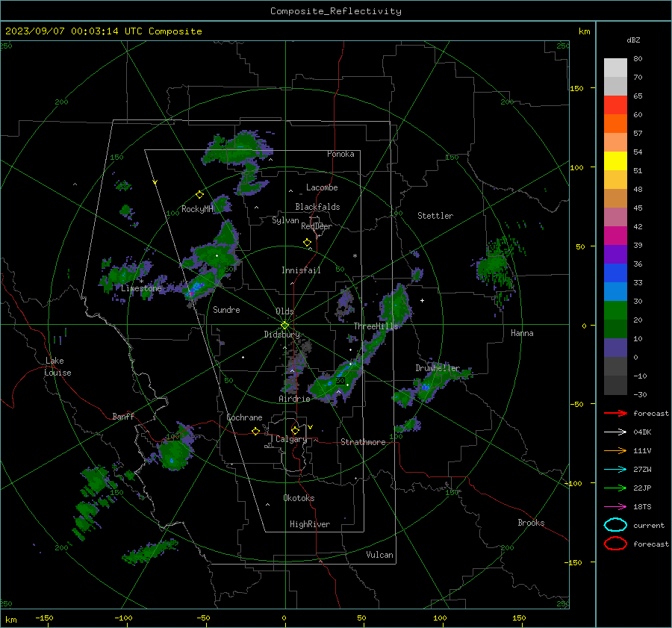Click the yellow diamond marker near RedDeer

point(307,243)
